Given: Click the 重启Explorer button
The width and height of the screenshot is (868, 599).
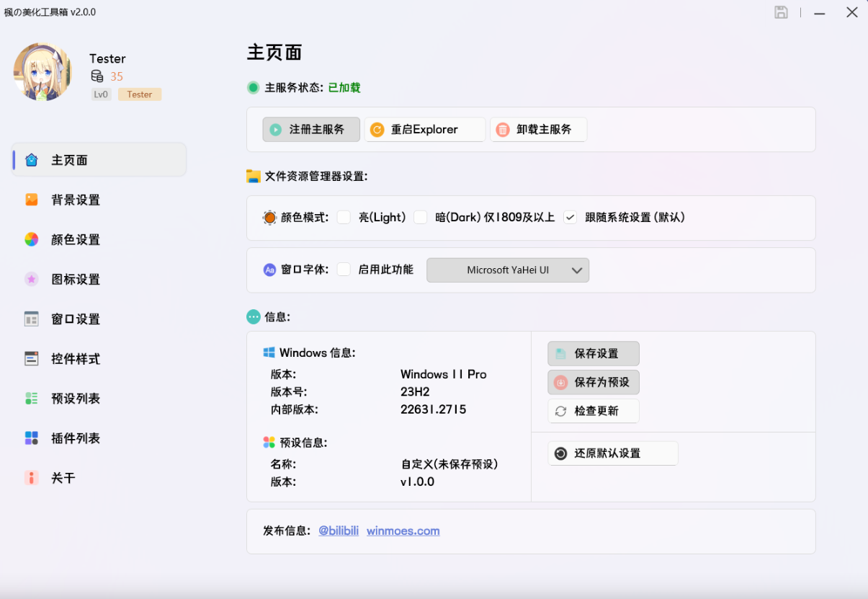Looking at the screenshot, I should click(x=424, y=130).
